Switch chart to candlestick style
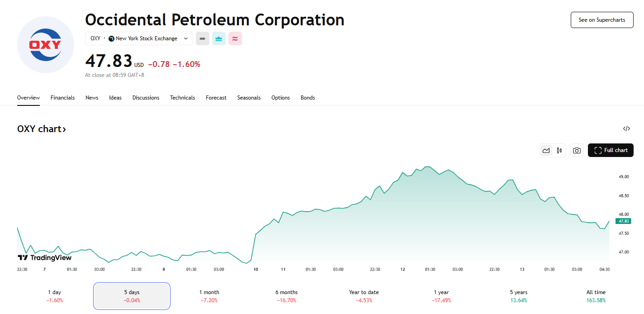644x314 pixels. [x=559, y=150]
